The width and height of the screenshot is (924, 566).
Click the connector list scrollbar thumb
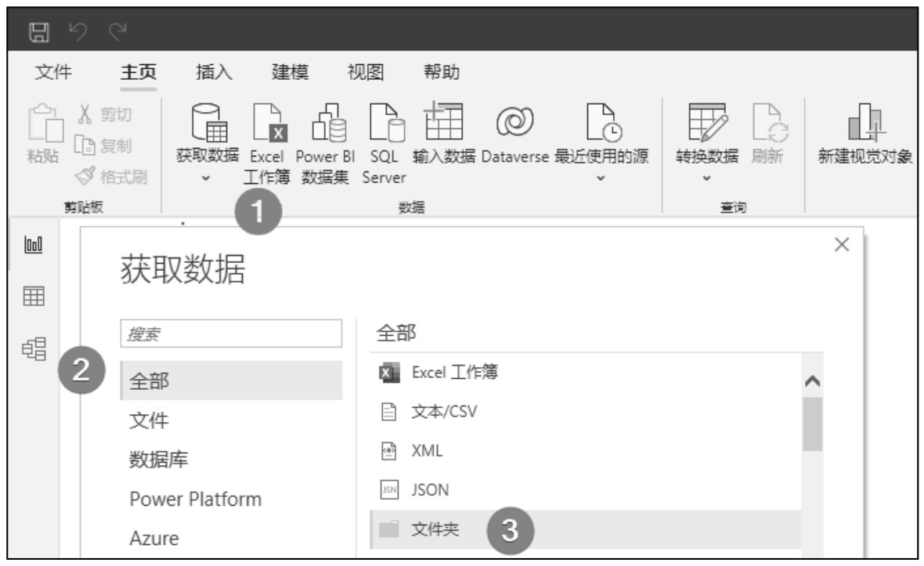click(x=813, y=424)
